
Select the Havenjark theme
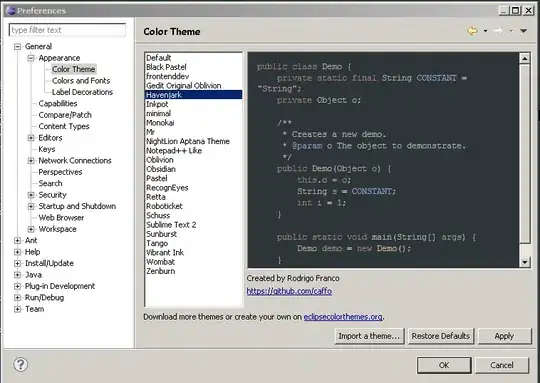(193, 95)
